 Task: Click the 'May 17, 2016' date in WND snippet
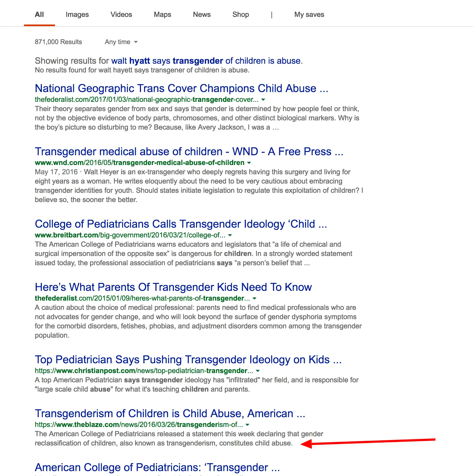point(56,172)
